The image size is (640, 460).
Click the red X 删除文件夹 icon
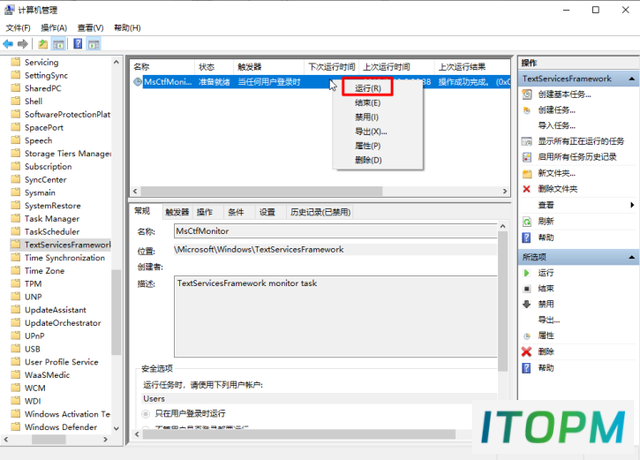point(527,189)
